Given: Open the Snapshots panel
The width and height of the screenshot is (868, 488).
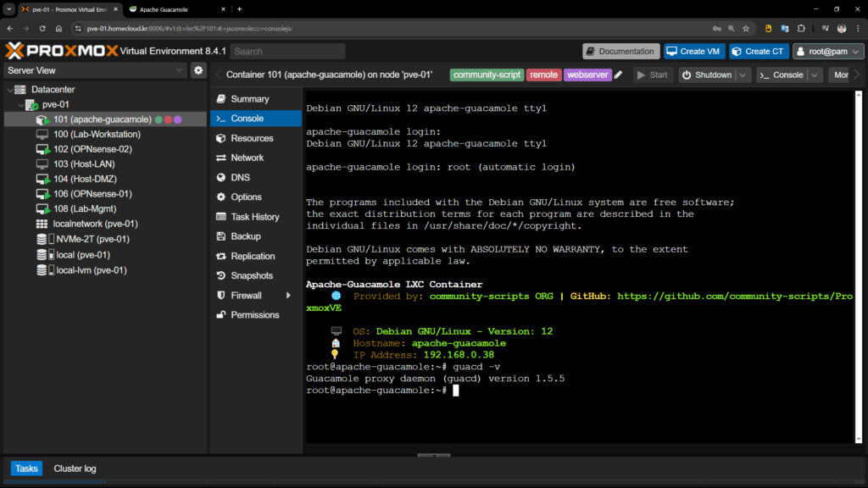Looking at the screenshot, I should coord(251,275).
